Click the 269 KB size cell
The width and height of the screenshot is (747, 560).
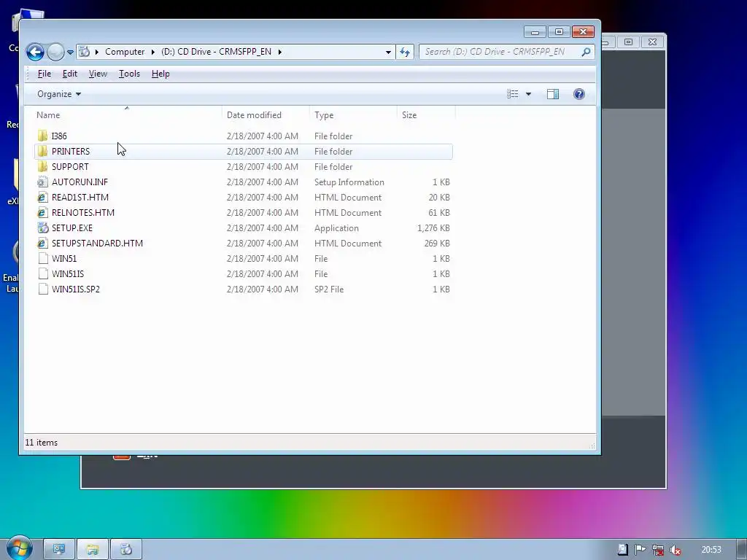437,244
